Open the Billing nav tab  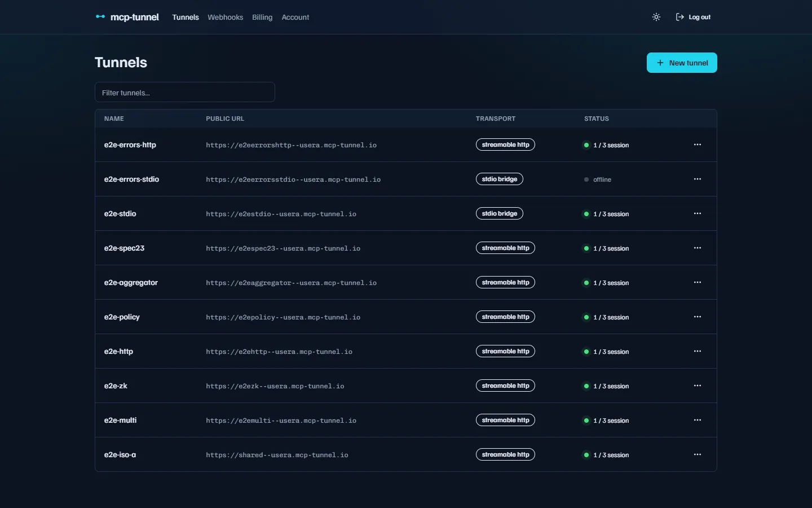pyautogui.click(x=262, y=17)
